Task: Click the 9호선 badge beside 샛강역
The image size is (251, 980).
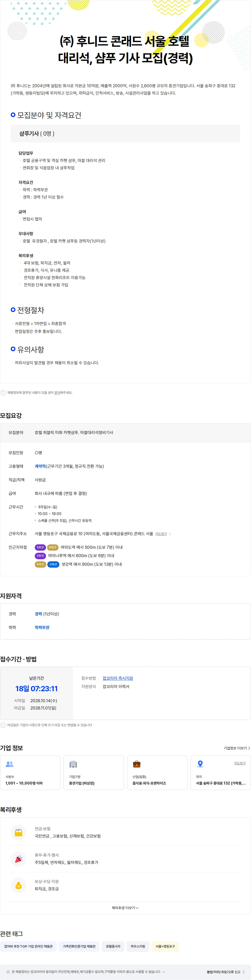Action: 40,564
